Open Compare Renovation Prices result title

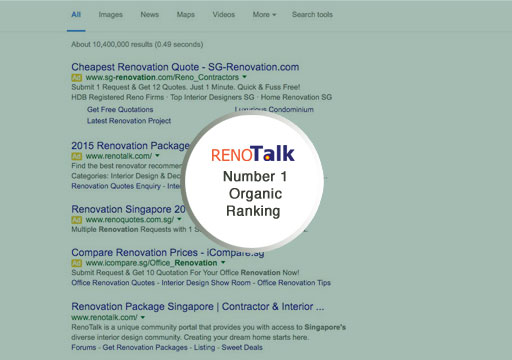click(168, 253)
